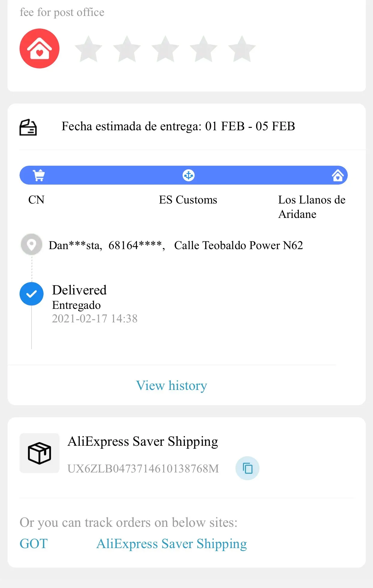Viewport: 373px width, 588px height.
Task: Tap the customs anchor icon
Action: tap(189, 175)
